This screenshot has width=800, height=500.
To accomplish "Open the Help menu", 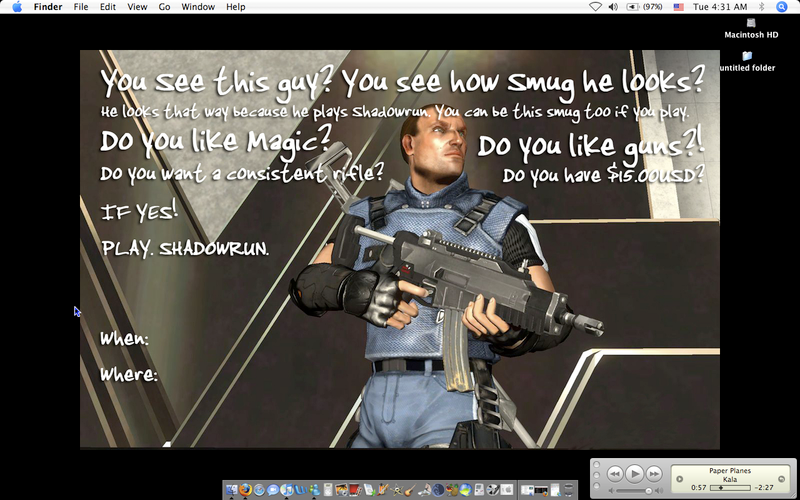I will click(236, 7).
